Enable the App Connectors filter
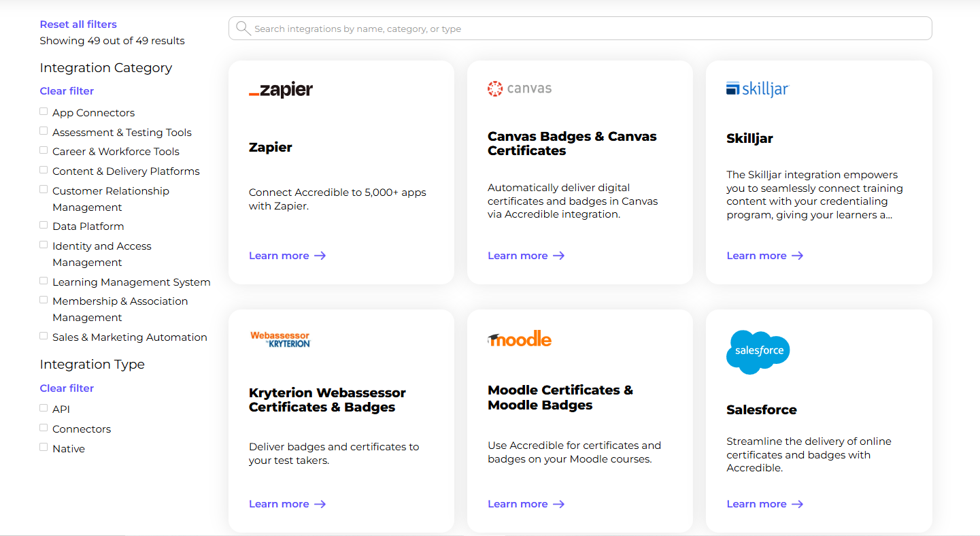The image size is (980, 536). tap(44, 111)
